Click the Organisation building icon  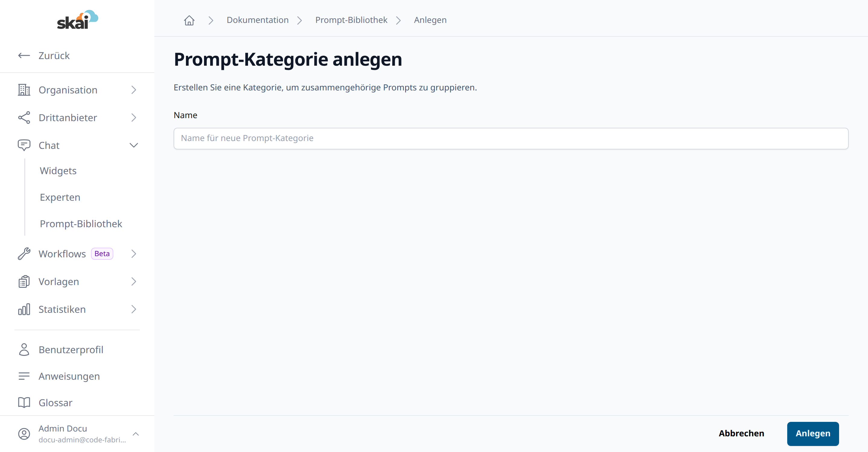(24, 90)
